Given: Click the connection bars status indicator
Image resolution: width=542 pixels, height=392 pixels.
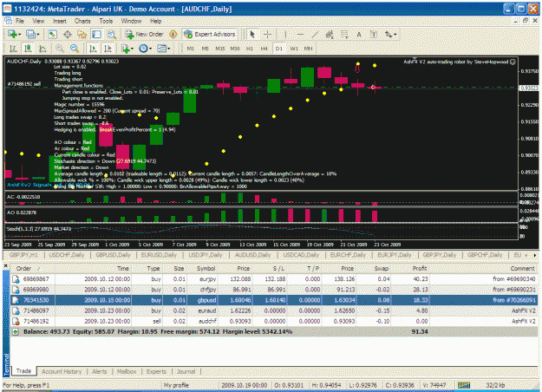Looking at the screenshot, I should (x=464, y=385).
